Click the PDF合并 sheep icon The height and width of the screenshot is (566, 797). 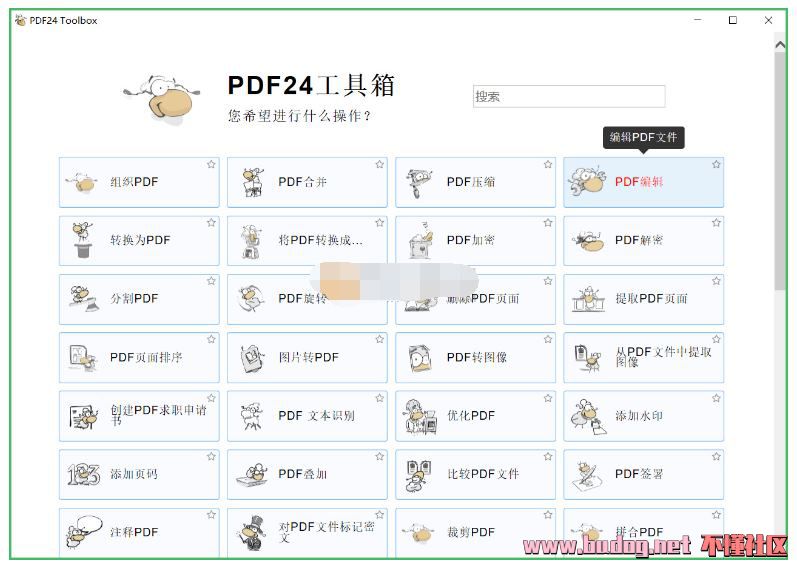[253, 182]
